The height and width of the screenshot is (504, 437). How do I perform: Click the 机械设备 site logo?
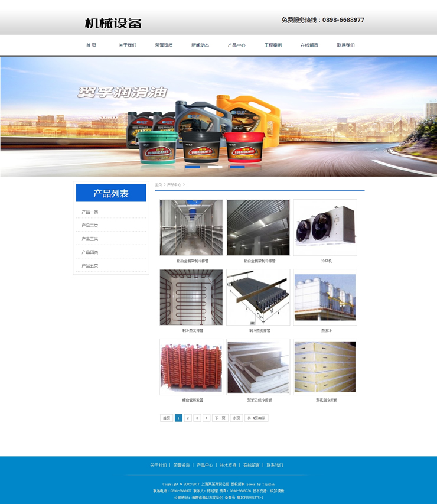point(113,23)
